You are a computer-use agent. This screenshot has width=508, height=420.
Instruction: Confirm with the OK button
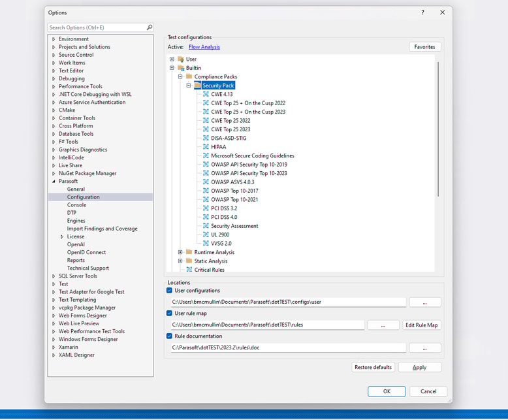[x=387, y=391]
